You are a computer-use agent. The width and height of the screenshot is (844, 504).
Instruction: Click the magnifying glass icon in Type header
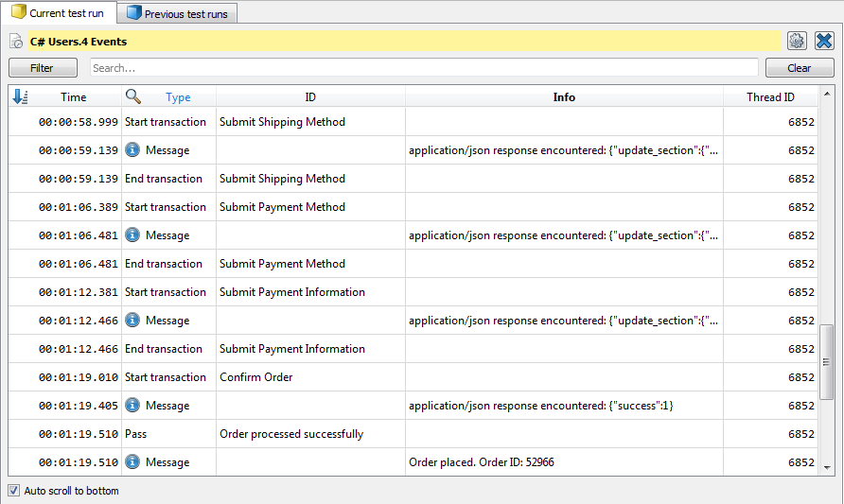133,96
